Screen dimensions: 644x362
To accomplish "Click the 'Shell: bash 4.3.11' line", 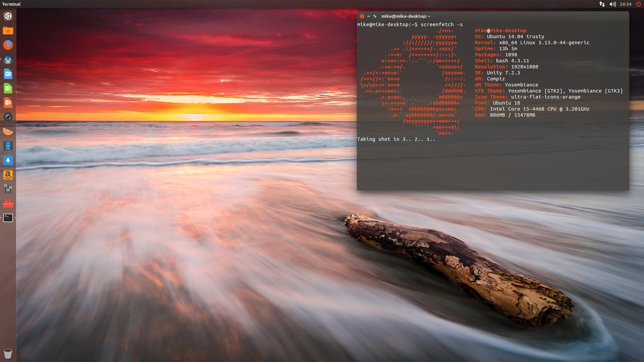I will [x=502, y=61].
